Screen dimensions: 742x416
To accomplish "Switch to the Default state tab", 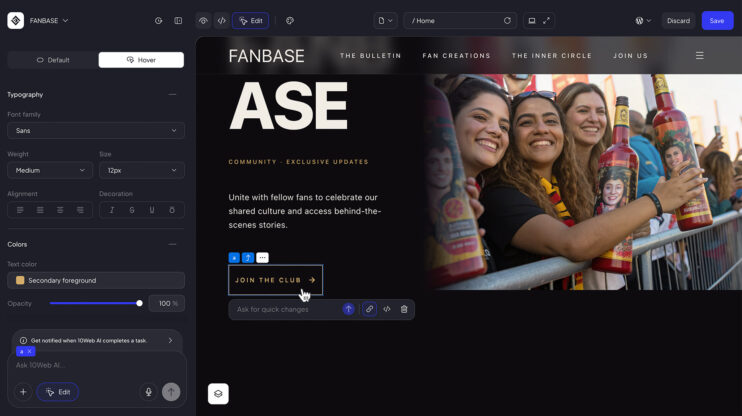I will (x=53, y=60).
